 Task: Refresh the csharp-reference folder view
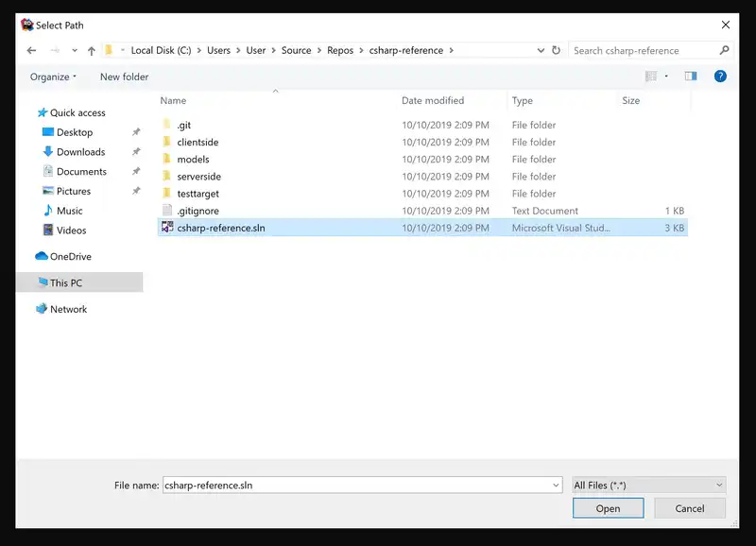556,51
